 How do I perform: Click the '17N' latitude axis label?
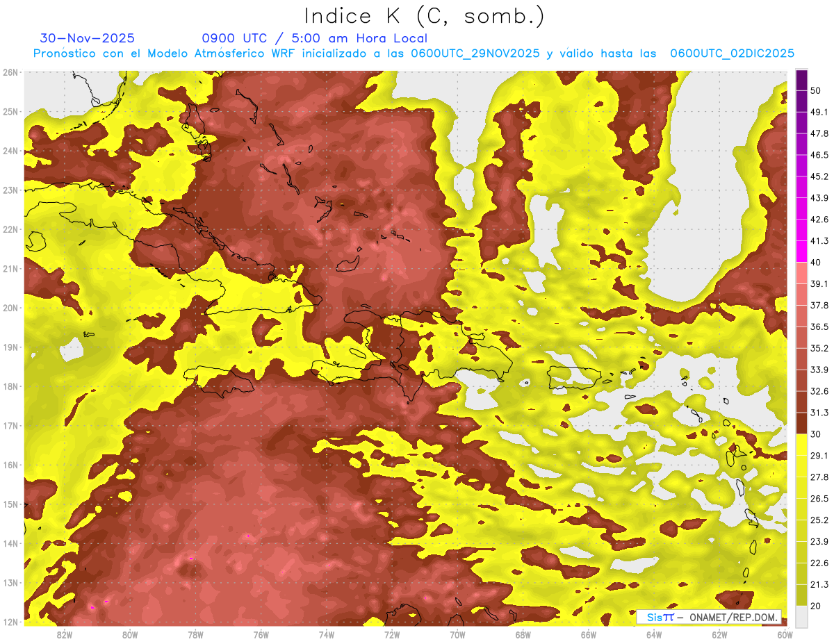(10, 426)
